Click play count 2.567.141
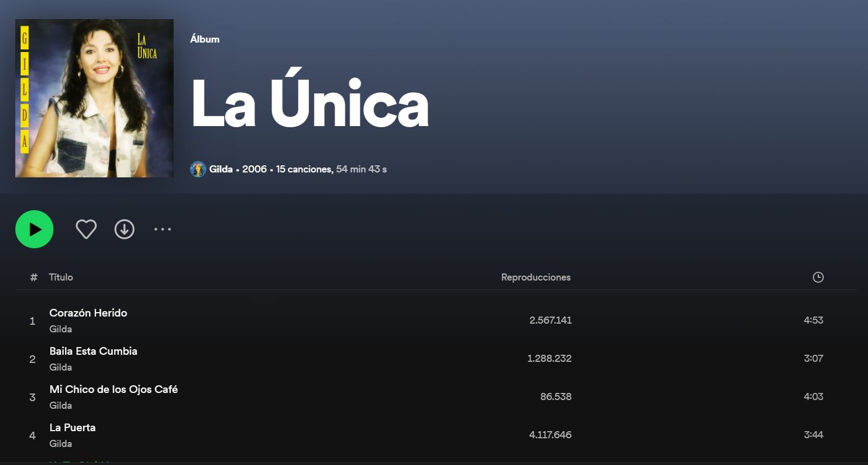Screen dimensions: 868x465 [550, 320]
